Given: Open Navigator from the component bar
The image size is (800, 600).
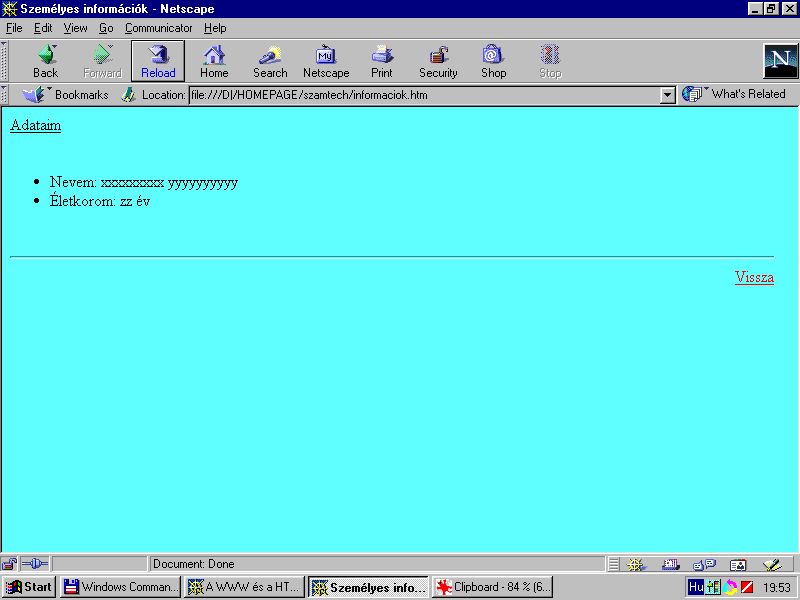Looking at the screenshot, I should [x=636, y=564].
